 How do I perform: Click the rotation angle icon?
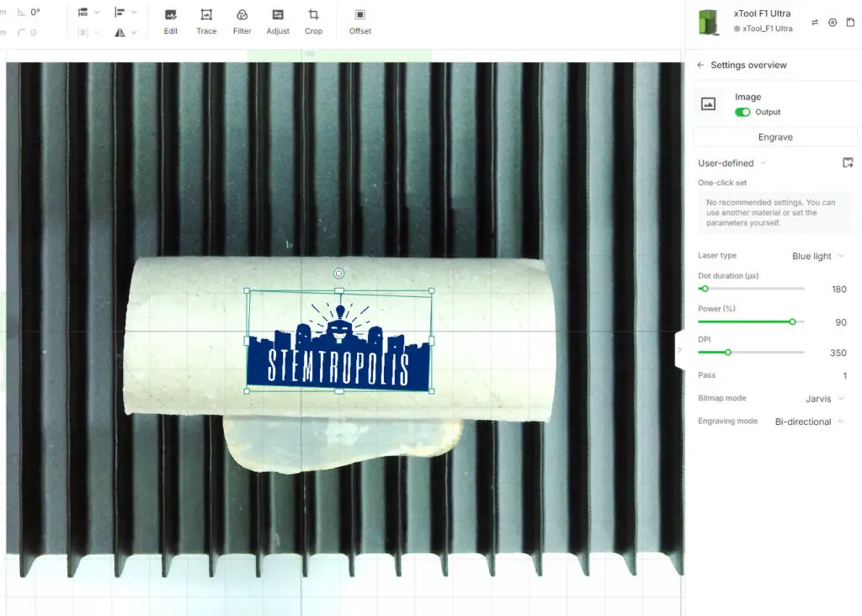coord(21,12)
